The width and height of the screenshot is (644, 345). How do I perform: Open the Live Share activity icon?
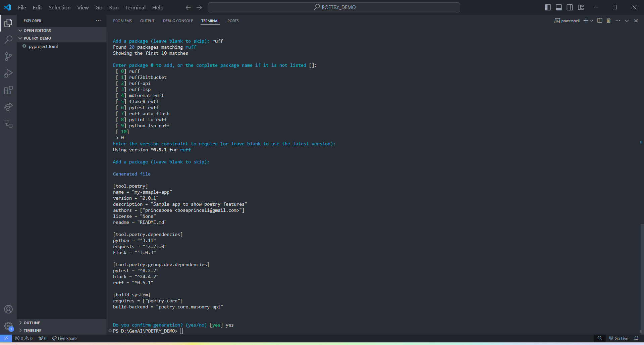click(8, 107)
